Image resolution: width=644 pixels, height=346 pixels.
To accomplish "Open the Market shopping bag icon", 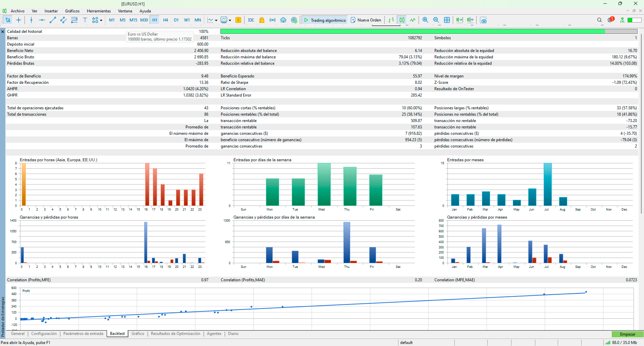I will tap(262, 20).
